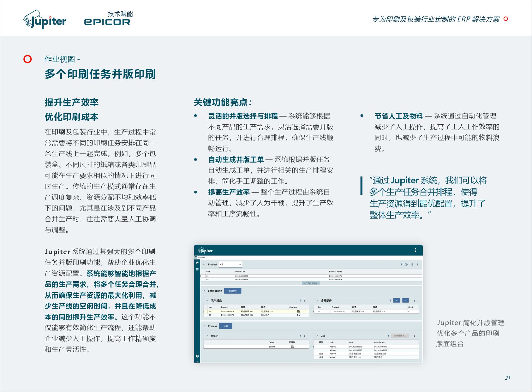Click the plus button in 合并部件
This screenshot has height=392, width=532.
[397, 300]
